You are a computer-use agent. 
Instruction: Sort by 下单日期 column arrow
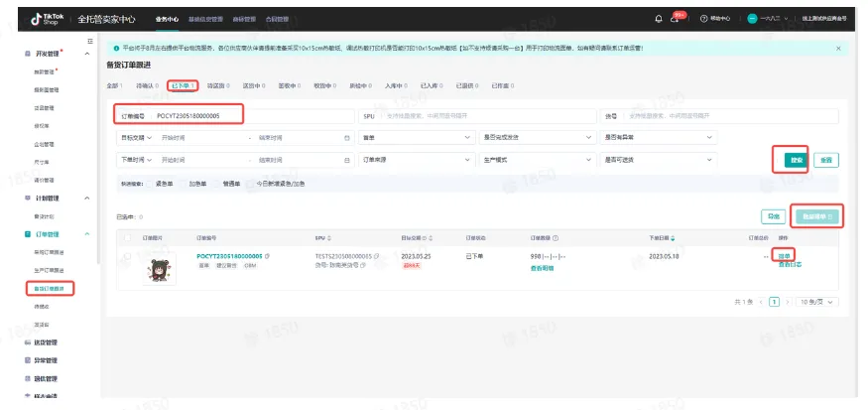(x=673, y=238)
